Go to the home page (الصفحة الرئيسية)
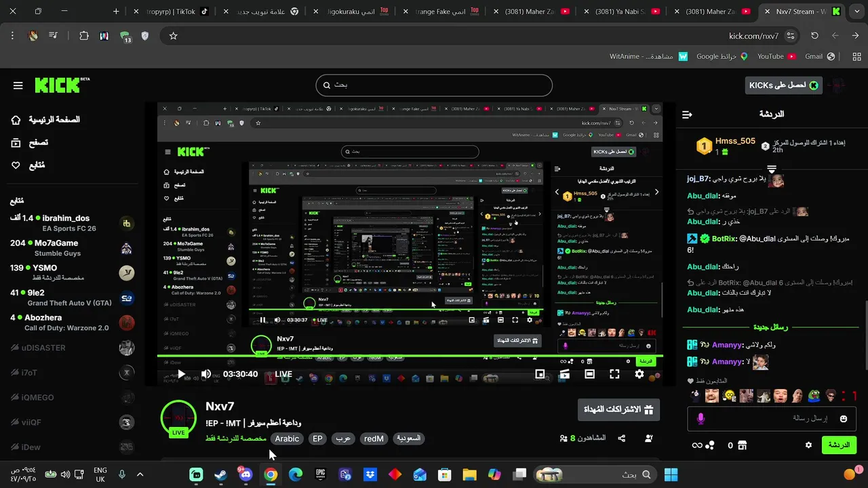Image resolution: width=868 pixels, height=488 pixels. [x=46, y=120]
